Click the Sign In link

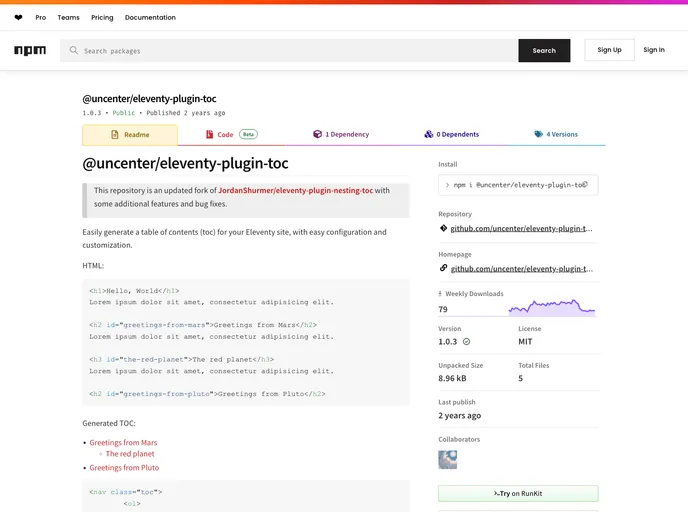click(654, 50)
